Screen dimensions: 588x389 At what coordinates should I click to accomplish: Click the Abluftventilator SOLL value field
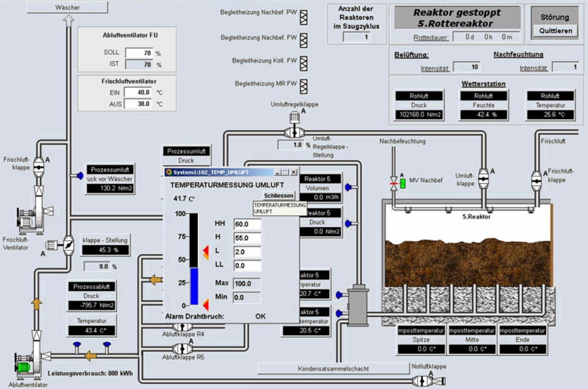click(x=139, y=53)
